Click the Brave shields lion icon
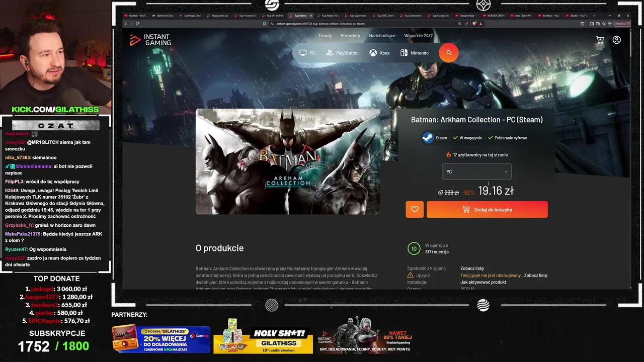Viewport: 644px width, 362px height. click(474, 24)
